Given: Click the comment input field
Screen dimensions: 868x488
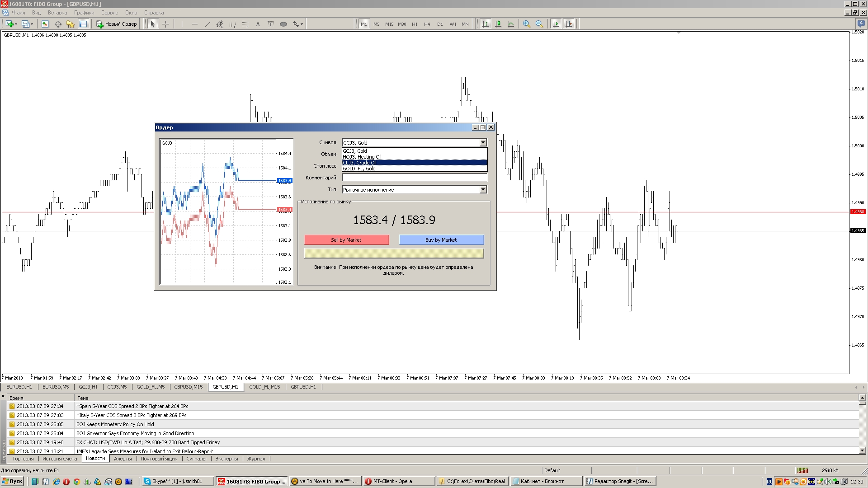Looking at the screenshot, I should (414, 178).
